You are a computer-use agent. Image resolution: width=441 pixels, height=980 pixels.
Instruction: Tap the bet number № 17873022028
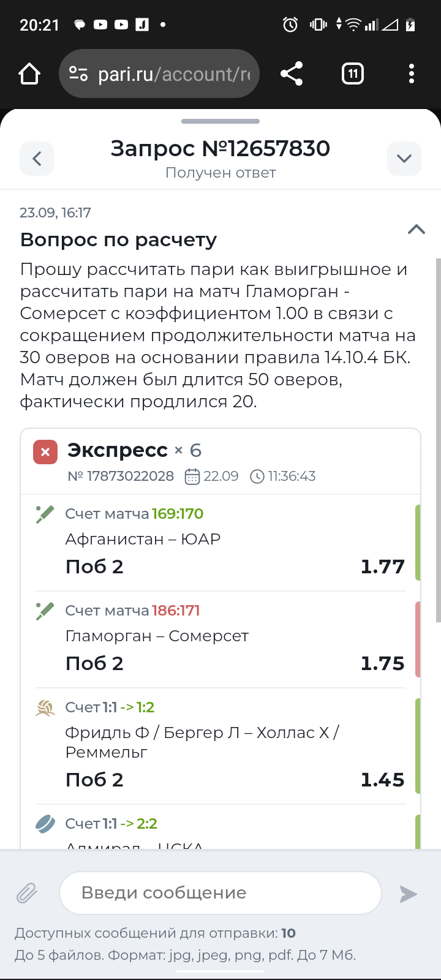(121, 476)
